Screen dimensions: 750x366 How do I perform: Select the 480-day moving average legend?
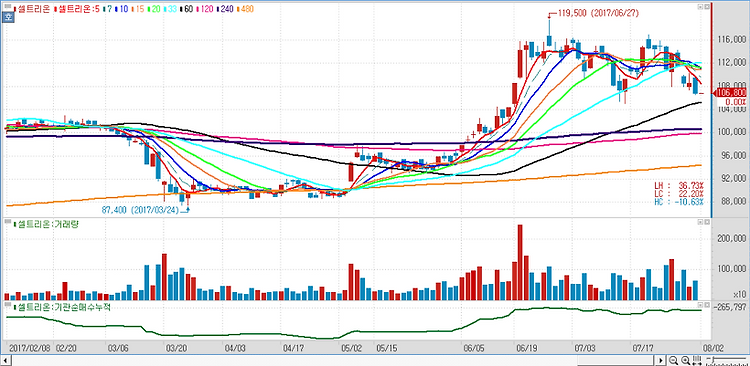coord(245,9)
